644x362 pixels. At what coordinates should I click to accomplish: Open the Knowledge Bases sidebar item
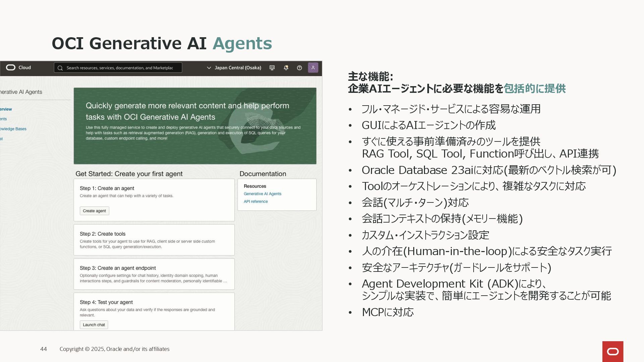click(13, 129)
